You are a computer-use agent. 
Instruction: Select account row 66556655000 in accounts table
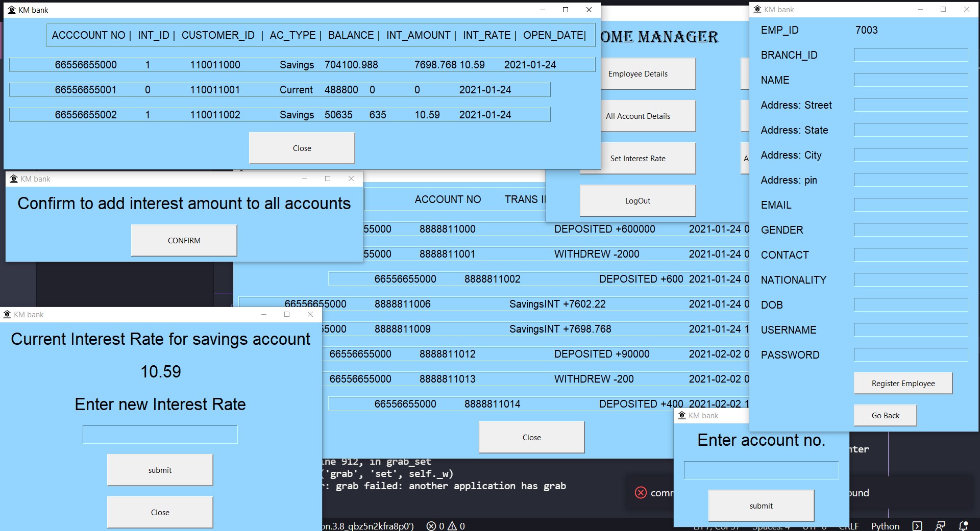[302, 65]
